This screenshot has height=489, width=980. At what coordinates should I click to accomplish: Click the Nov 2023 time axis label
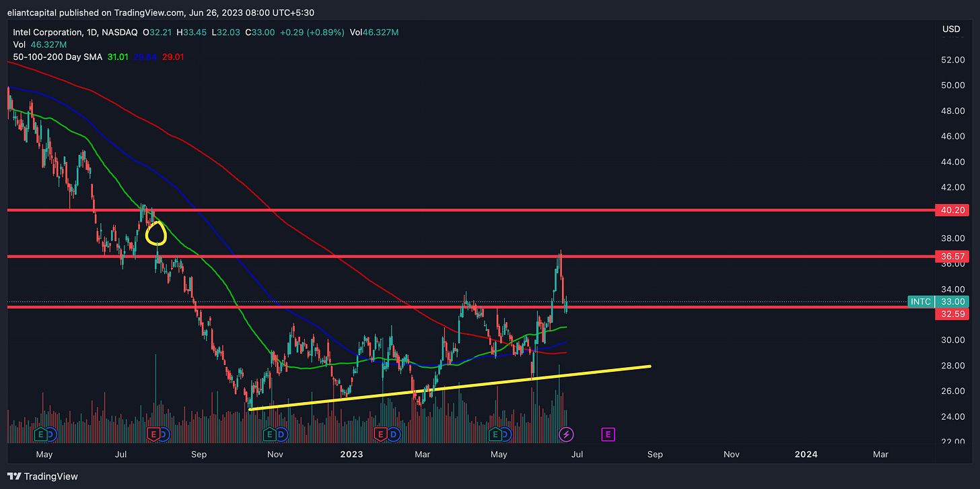click(732, 455)
